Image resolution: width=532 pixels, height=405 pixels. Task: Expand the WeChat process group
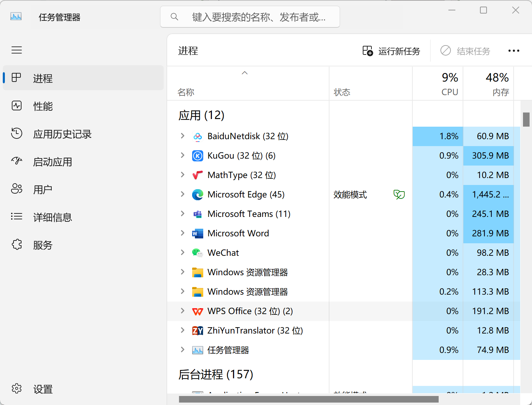pyautogui.click(x=182, y=252)
